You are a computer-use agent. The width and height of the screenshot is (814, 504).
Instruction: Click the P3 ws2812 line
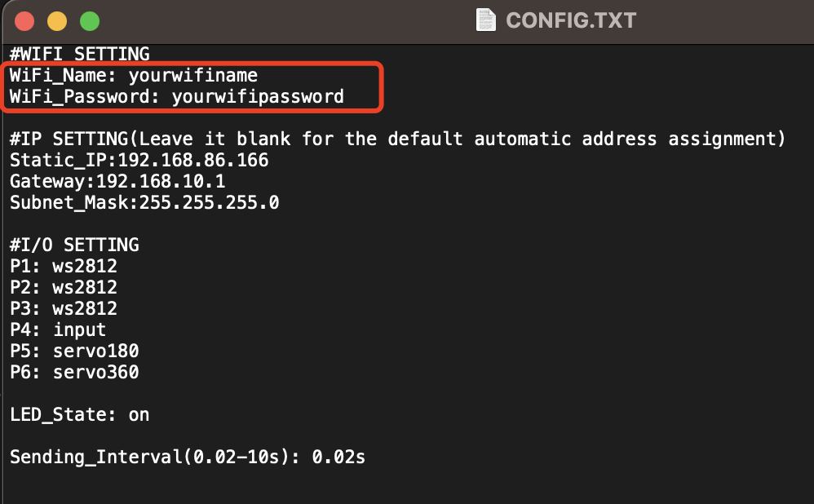click(64, 308)
